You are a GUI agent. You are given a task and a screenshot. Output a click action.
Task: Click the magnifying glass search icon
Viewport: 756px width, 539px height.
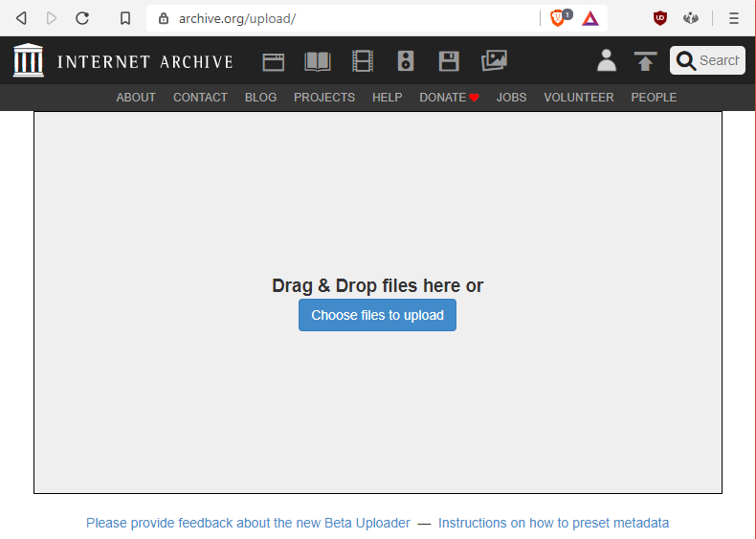click(685, 61)
